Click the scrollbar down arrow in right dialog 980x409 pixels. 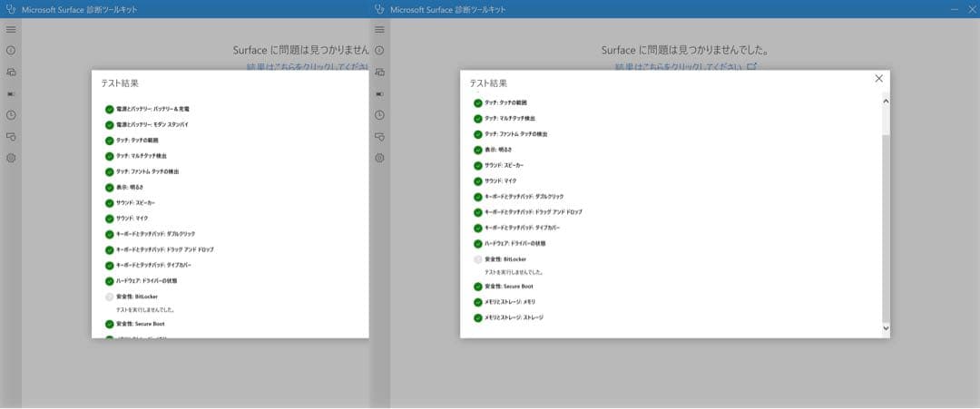pyautogui.click(x=886, y=327)
